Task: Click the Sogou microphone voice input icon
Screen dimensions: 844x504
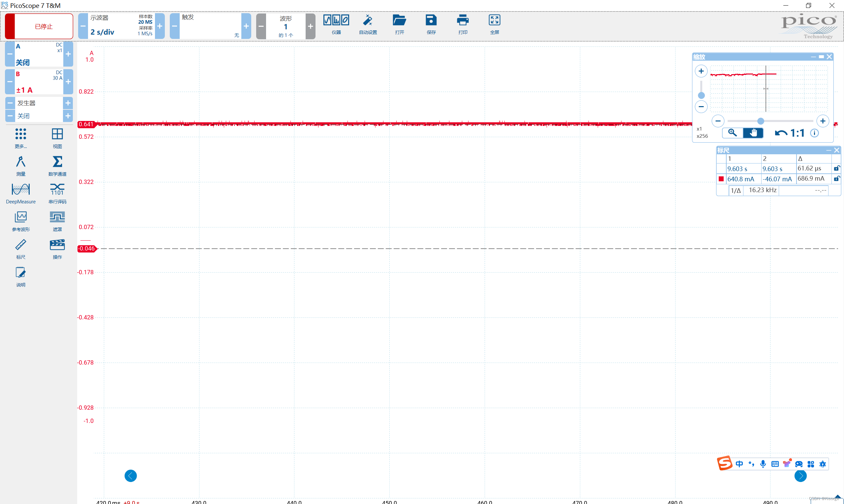Action: coord(763,464)
